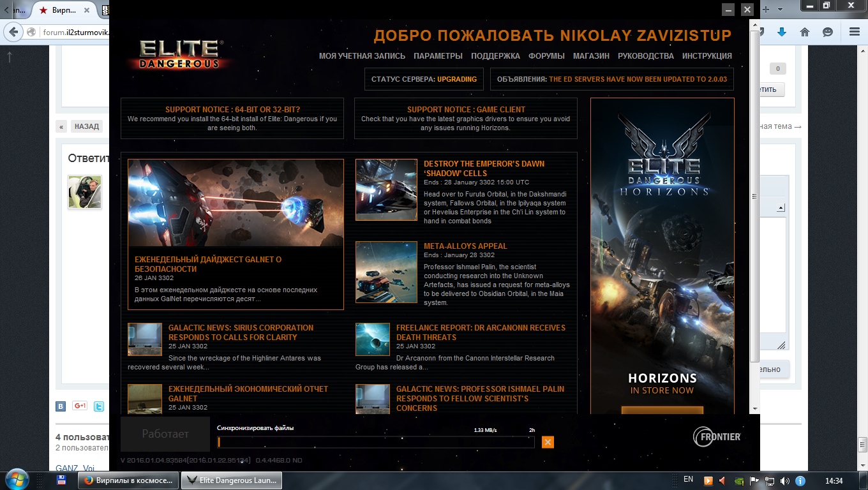Switch to Elite Dangerous Launcher taskbar button
This screenshot has width=868, height=490.
(x=232, y=480)
